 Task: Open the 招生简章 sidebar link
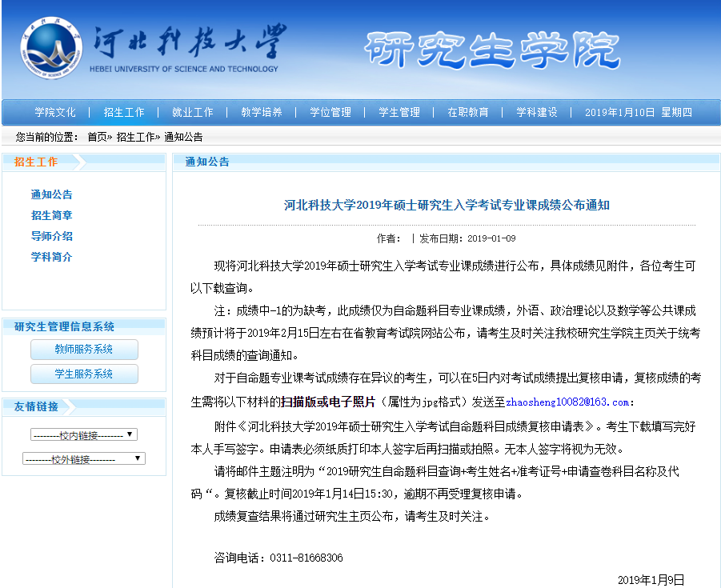(52, 215)
